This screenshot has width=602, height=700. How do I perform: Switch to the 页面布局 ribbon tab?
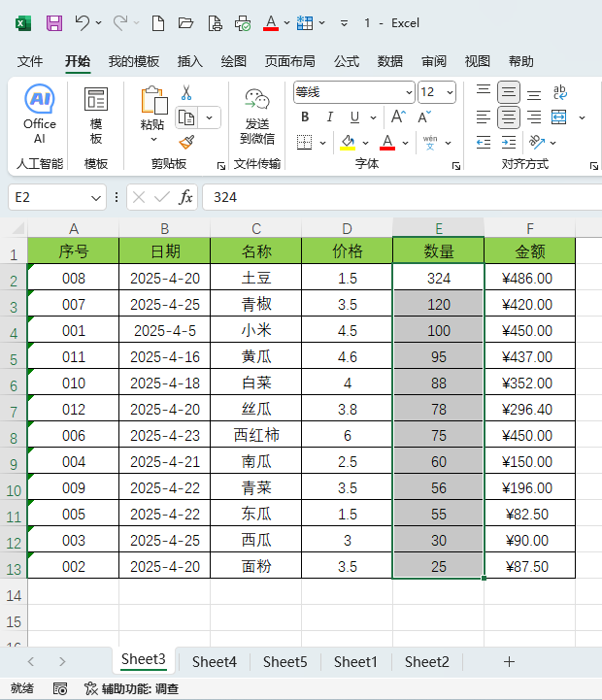(x=290, y=61)
